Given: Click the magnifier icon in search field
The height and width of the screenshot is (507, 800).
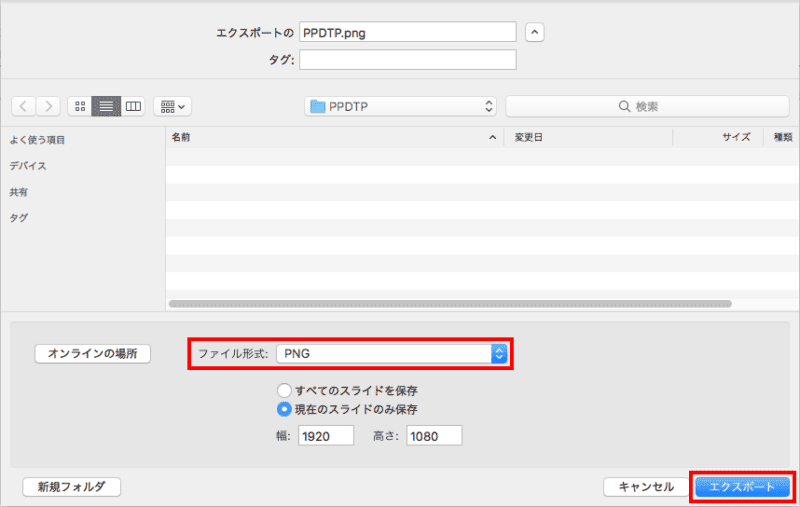Looking at the screenshot, I should coord(624,106).
